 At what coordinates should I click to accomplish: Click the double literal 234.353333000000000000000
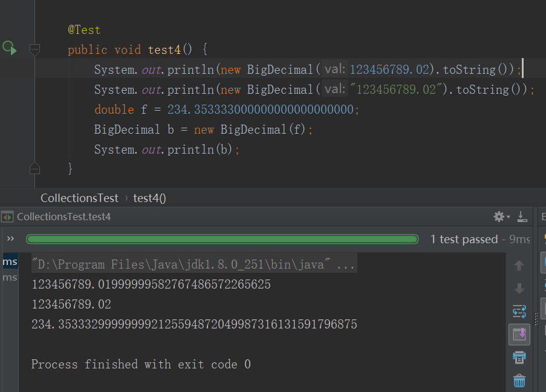[261, 109]
